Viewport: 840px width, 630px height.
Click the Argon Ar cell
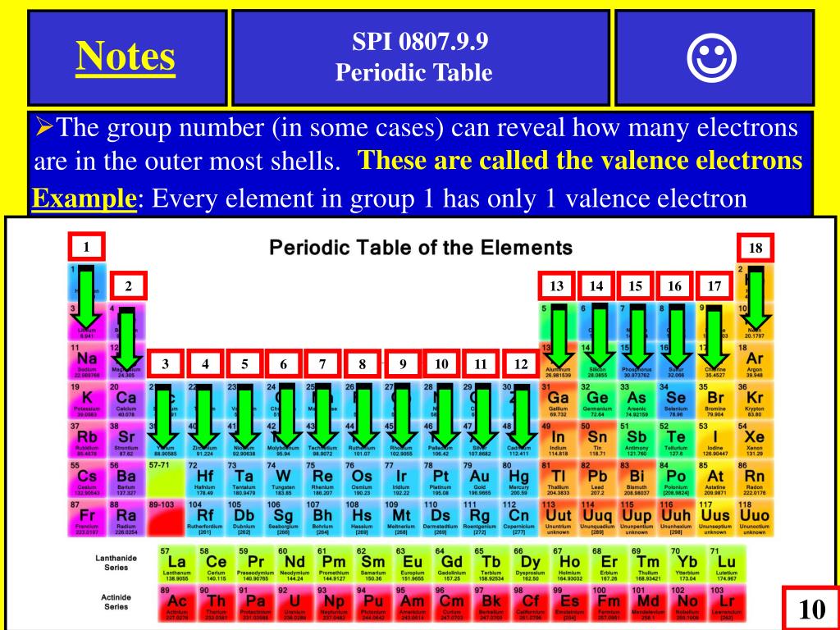point(755,362)
